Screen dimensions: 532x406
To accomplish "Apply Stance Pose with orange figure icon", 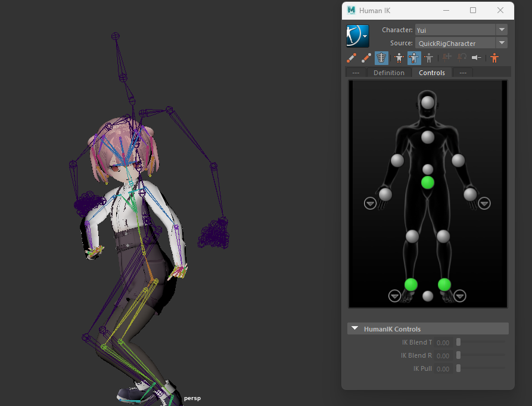I will tap(494, 58).
